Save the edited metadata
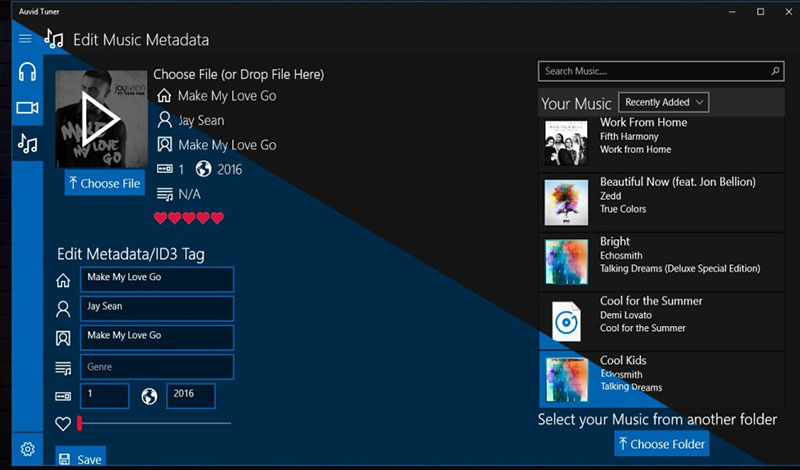Viewport: 800px width, 470px height. 80,459
